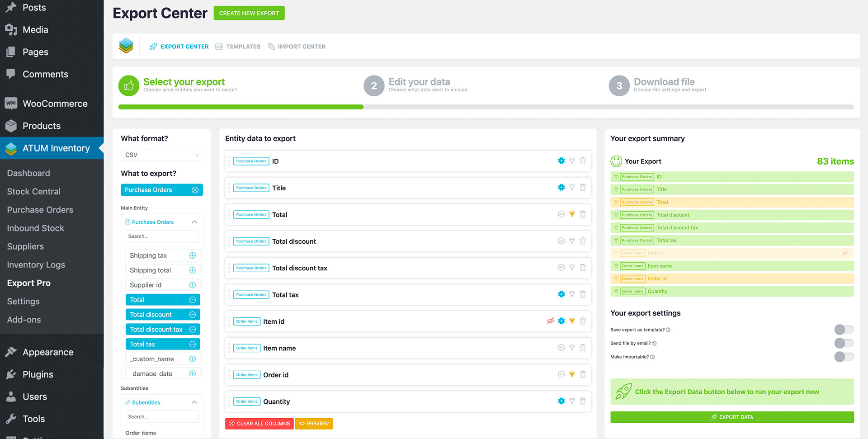Remove Total discount tax with minus icon

click(192, 329)
